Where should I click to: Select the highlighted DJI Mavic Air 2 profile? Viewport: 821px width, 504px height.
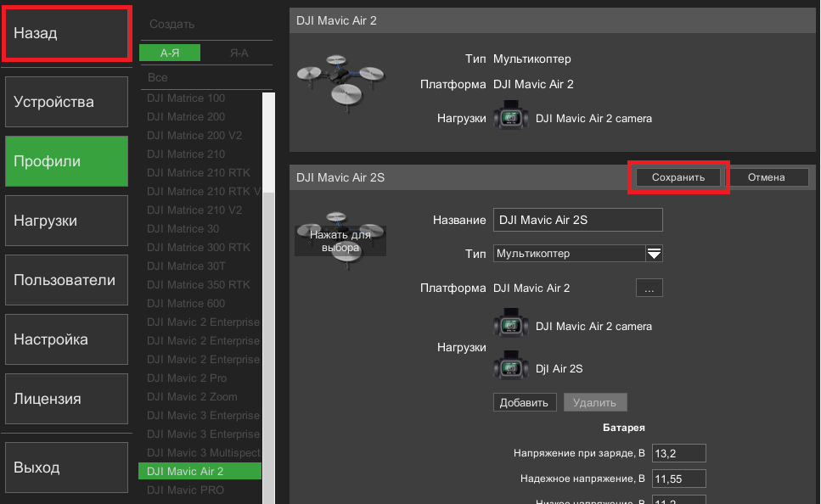[x=200, y=471]
